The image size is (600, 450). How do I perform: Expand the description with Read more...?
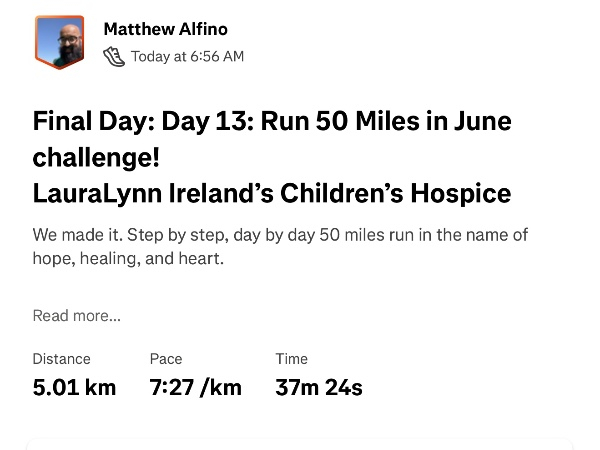pos(77,316)
